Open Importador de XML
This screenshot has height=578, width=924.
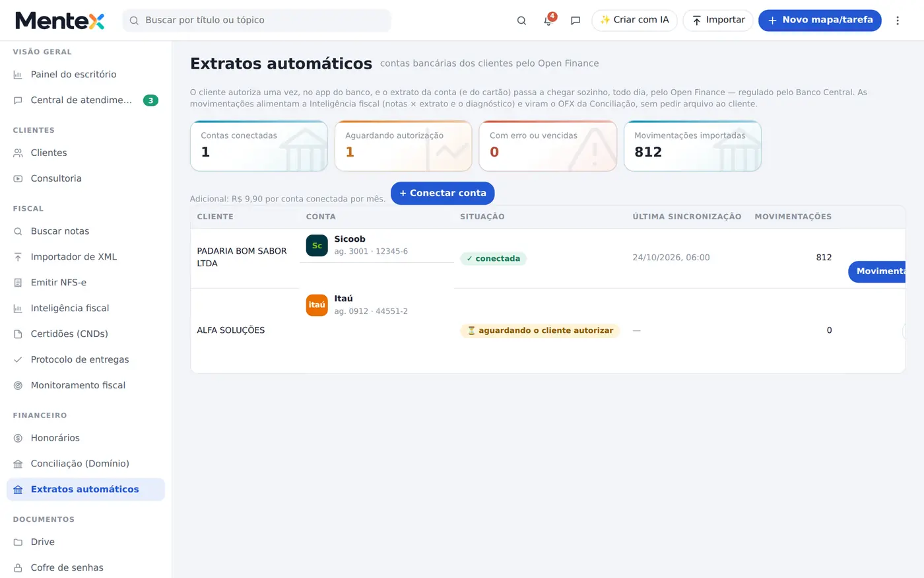click(86, 257)
